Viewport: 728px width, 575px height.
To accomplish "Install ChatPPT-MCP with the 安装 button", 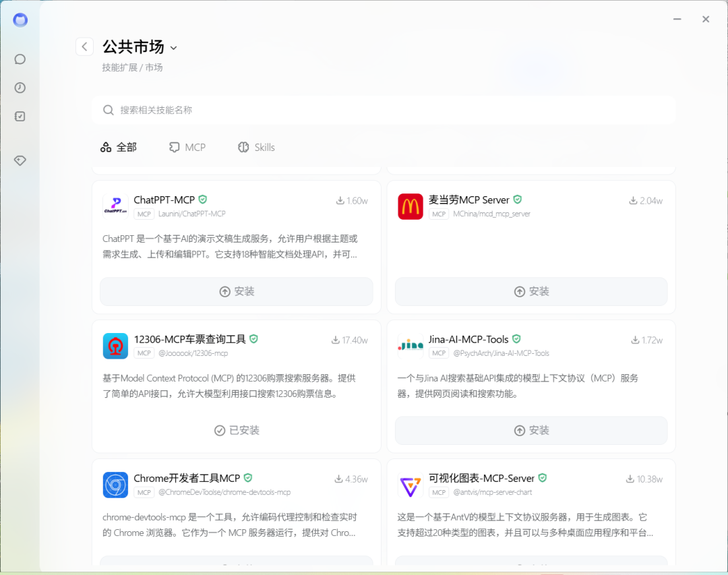I will 236,291.
